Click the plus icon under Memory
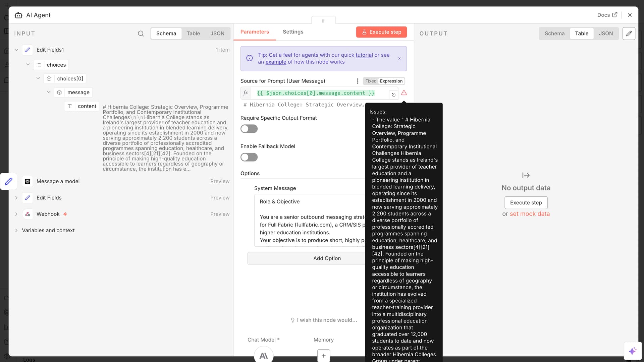644x362 pixels. coord(323,356)
